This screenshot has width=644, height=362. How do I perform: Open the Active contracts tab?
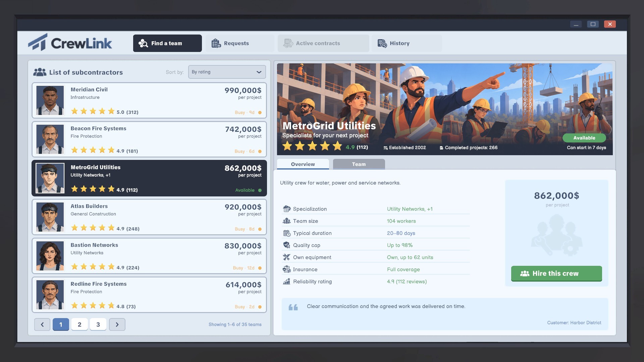click(323, 43)
